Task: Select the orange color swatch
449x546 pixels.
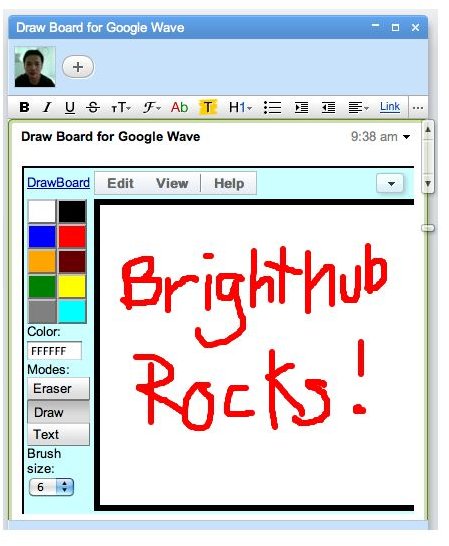Action: click(x=42, y=262)
